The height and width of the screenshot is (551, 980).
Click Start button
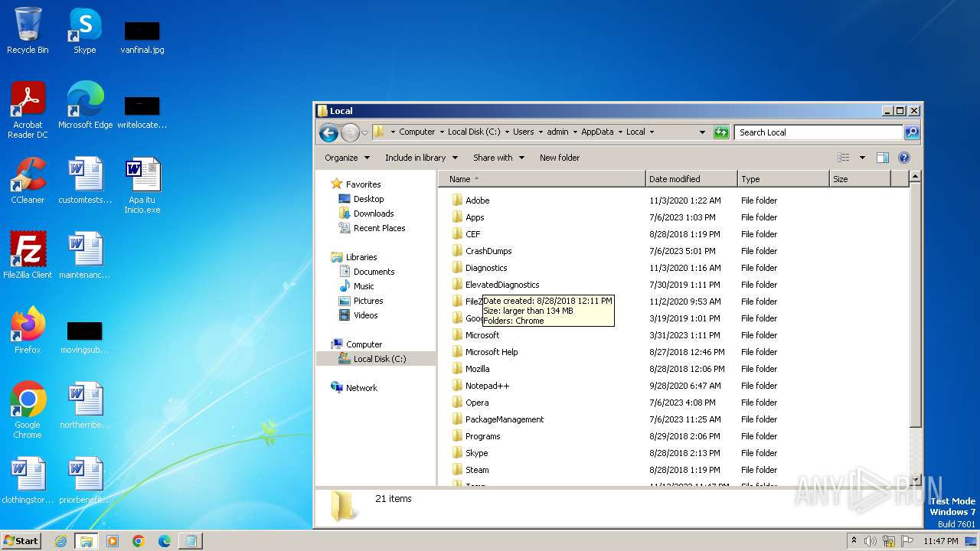(x=21, y=541)
